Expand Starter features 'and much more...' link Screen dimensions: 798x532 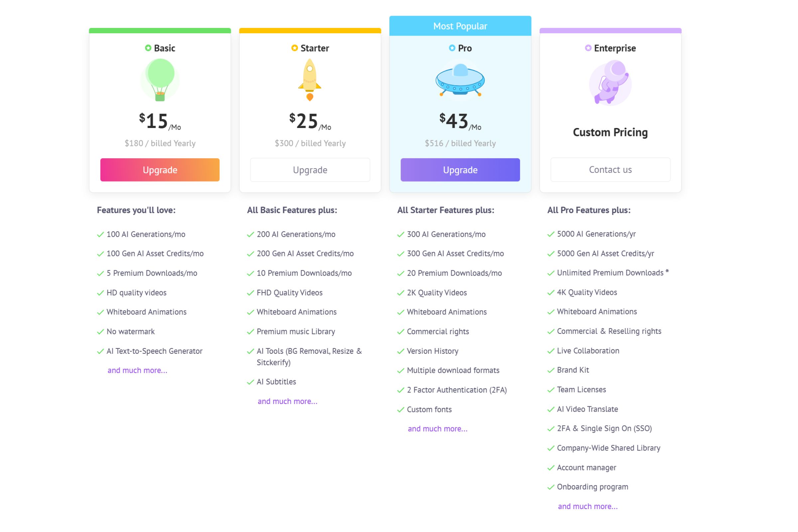point(287,401)
